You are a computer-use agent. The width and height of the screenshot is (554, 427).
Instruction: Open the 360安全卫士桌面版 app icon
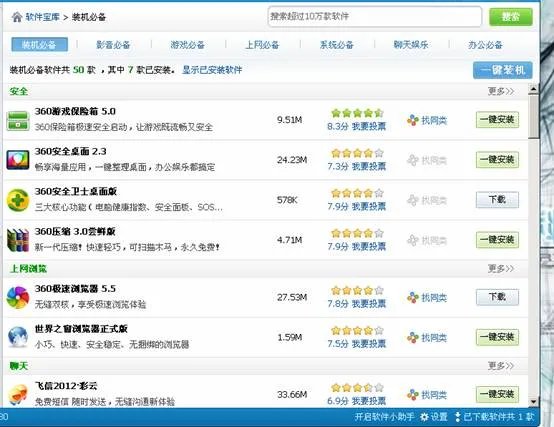click(x=18, y=200)
